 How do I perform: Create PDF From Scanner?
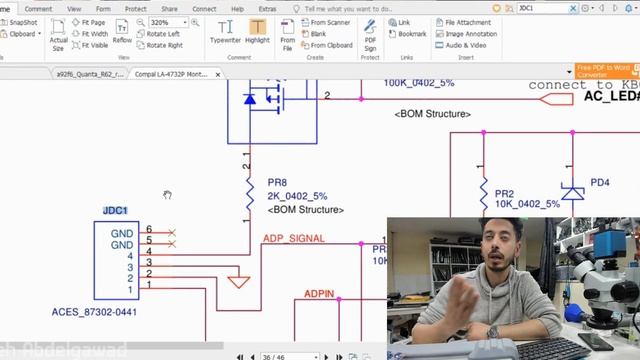[326, 22]
